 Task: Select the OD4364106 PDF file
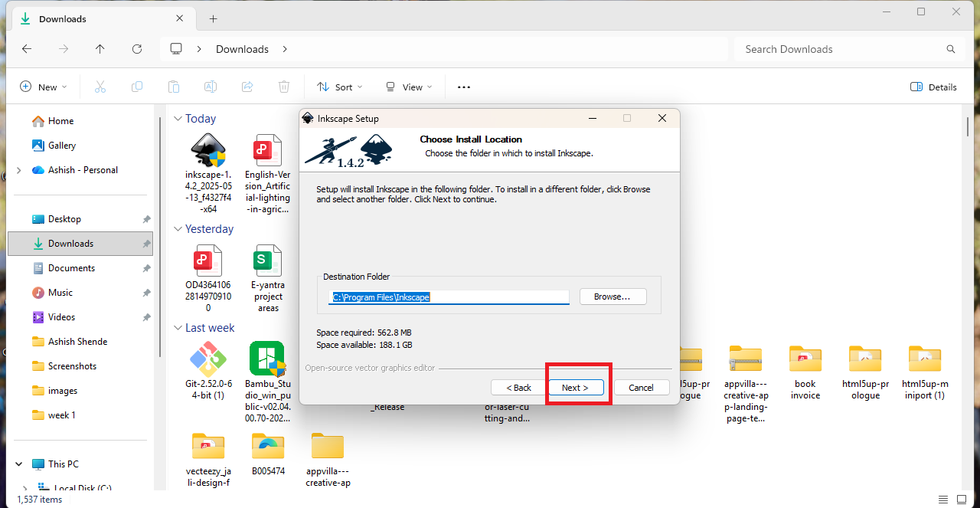click(207, 261)
